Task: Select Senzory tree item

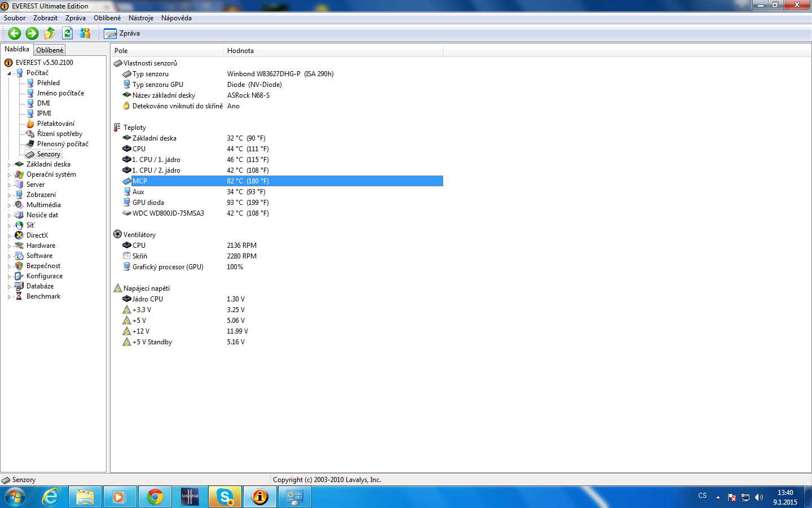Action: point(48,154)
